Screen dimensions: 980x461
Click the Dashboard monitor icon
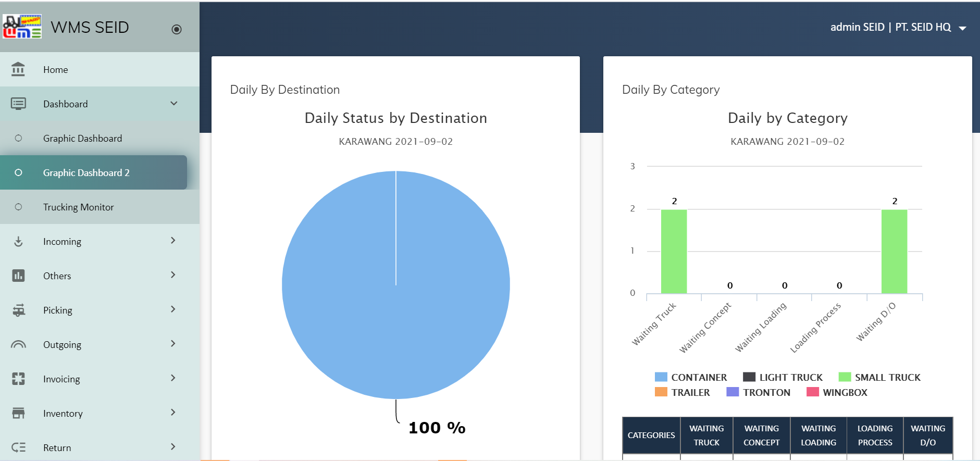pyautogui.click(x=18, y=104)
